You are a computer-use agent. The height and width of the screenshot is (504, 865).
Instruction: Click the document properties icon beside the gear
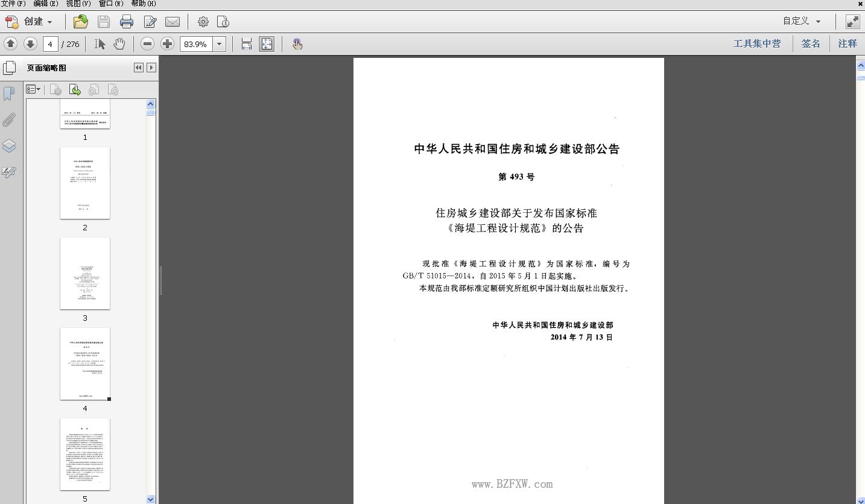coord(223,22)
